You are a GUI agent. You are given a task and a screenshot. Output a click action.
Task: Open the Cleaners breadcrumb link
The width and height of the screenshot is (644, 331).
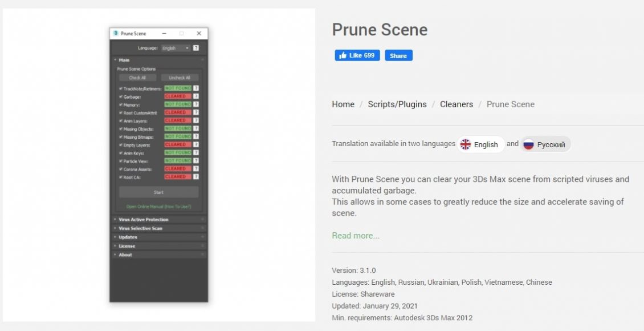[x=456, y=104]
